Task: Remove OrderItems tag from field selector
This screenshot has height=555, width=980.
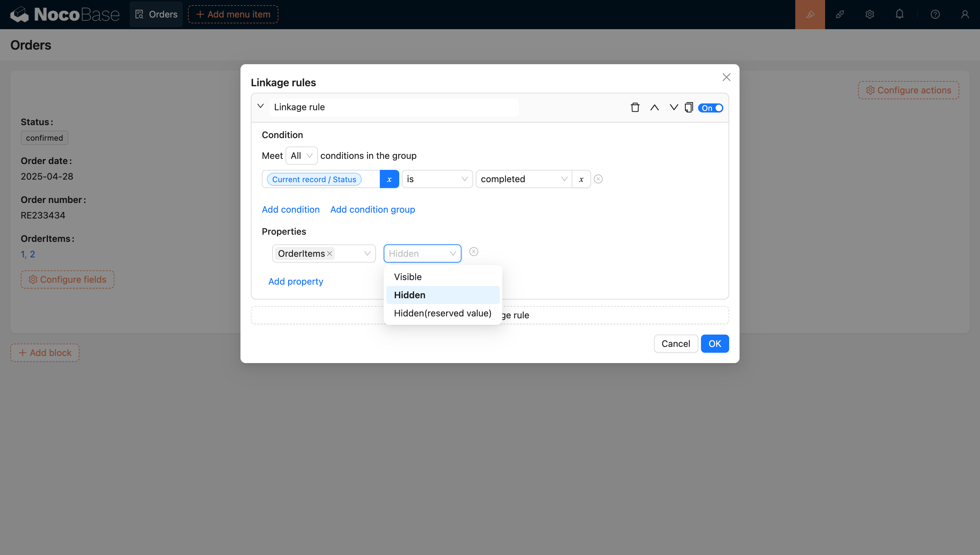Action: (330, 254)
